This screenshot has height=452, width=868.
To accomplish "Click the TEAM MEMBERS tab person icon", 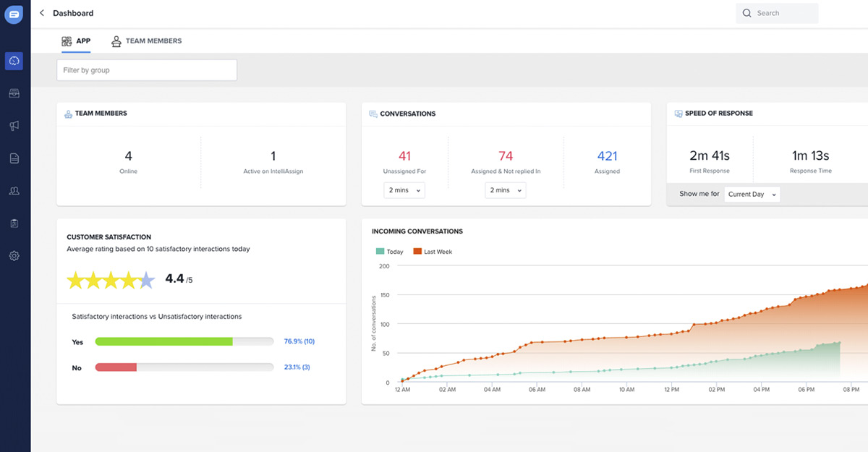I will [x=116, y=41].
